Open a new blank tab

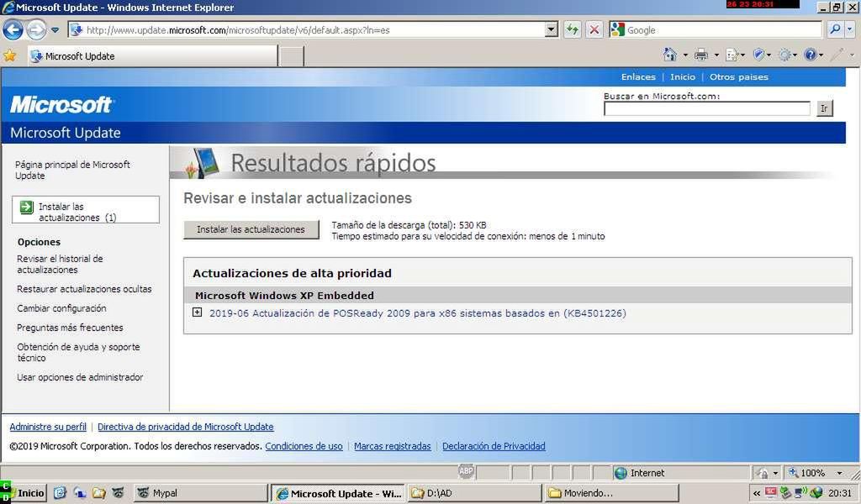[291, 56]
